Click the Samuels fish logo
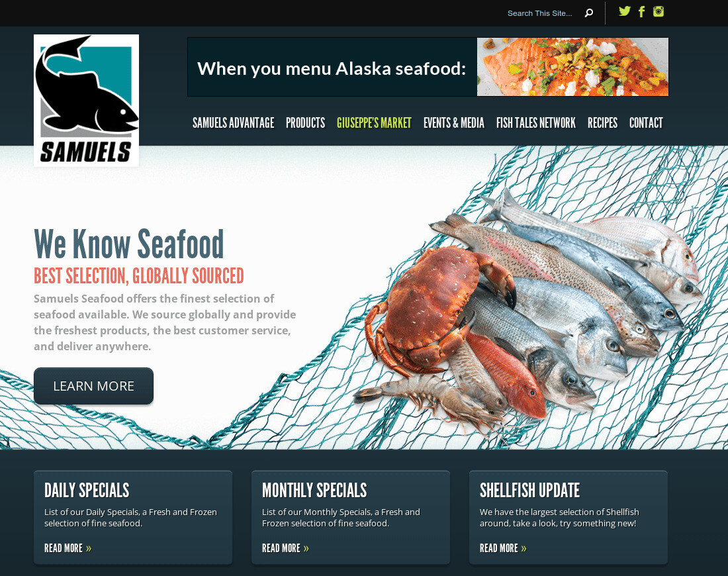This screenshot has height=576, width=728. tap(86, 101)
